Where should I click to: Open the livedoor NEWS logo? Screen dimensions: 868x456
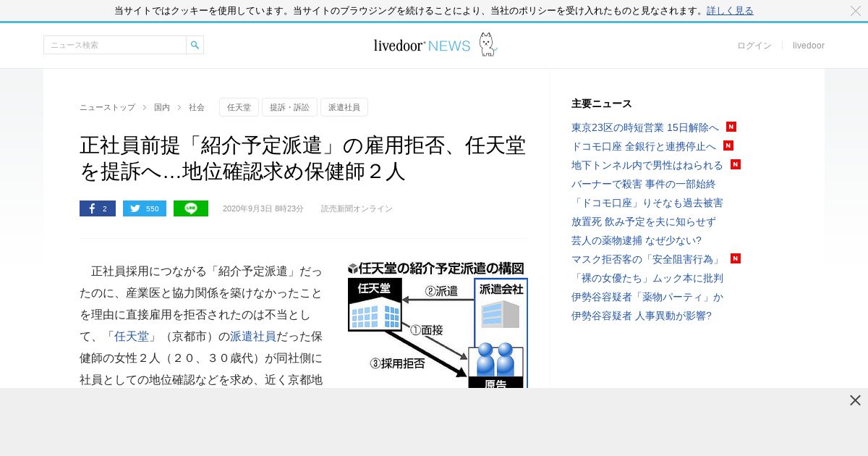pyautogui.click(x=422, y=46)
